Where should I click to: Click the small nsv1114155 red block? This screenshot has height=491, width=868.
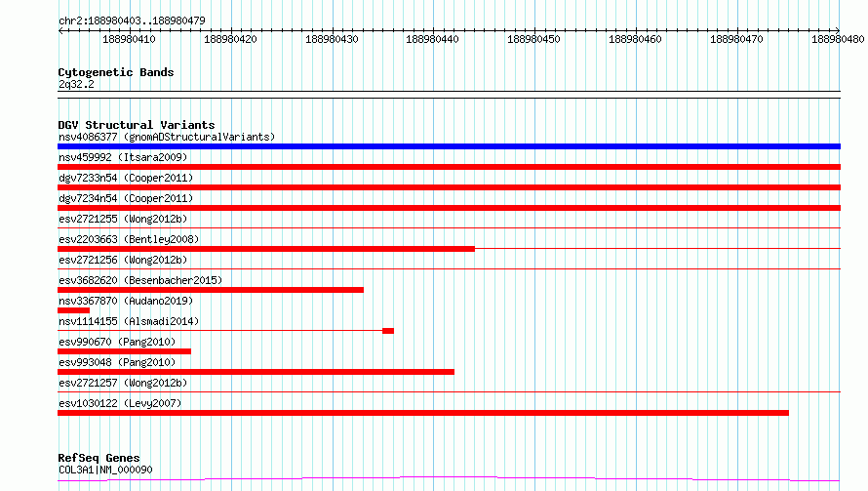[388, 331]
